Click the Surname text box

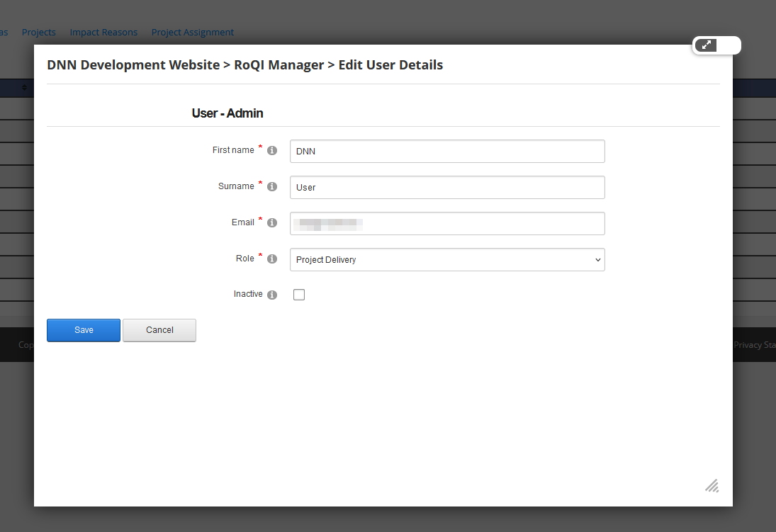click(x=446, y=187)
